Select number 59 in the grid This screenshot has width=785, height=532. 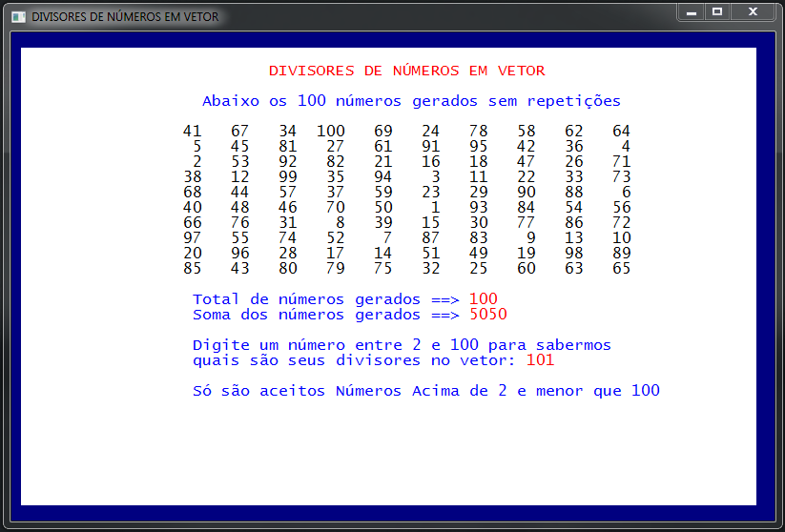pyautogui.click(x=383, y=193)
